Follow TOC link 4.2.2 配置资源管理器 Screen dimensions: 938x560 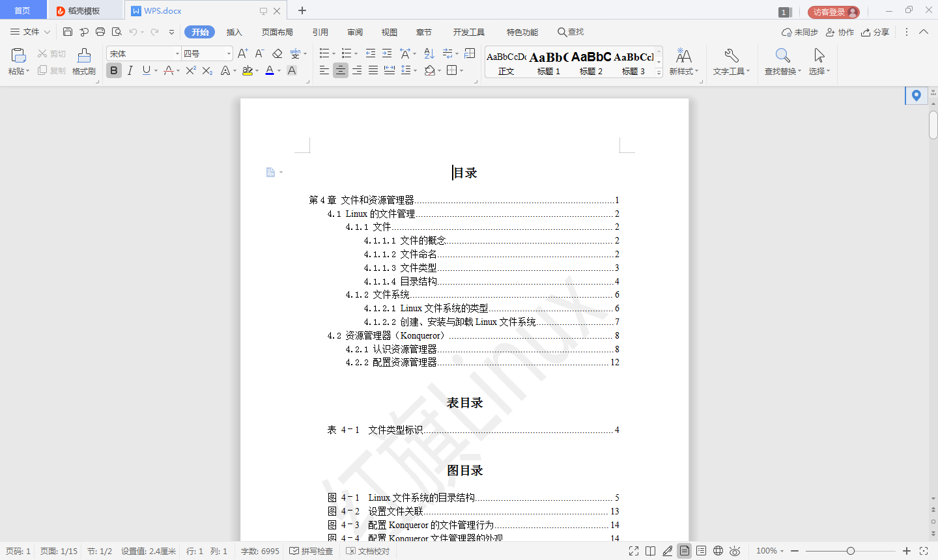[483, 362]
